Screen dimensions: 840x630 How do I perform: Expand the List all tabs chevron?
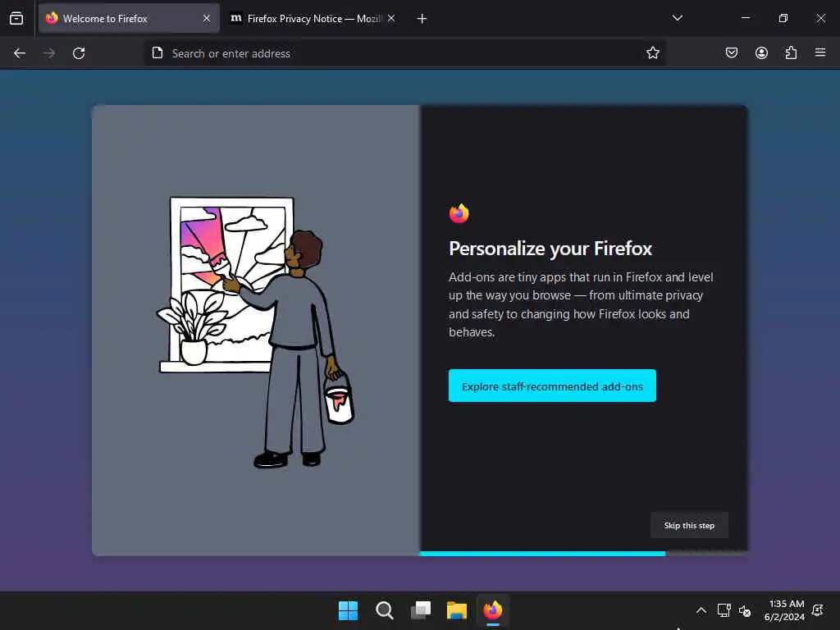click(x=677, y=18)
